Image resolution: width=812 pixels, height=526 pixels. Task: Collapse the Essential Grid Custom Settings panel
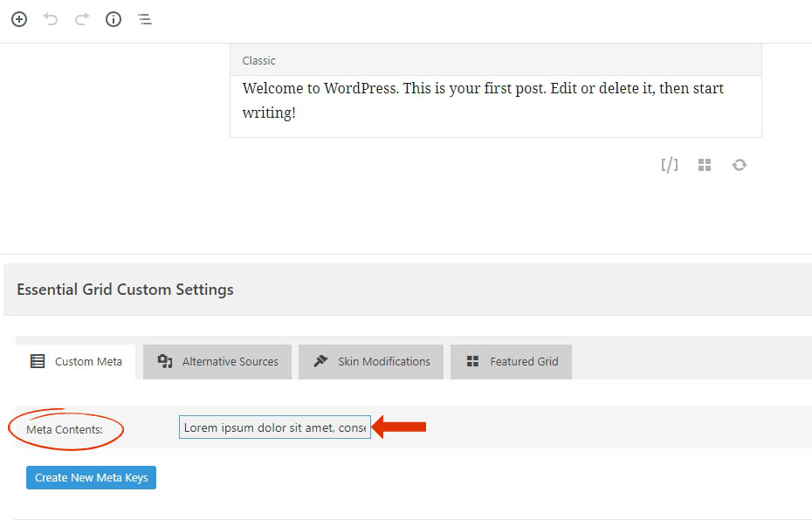(x=408, y=290)
